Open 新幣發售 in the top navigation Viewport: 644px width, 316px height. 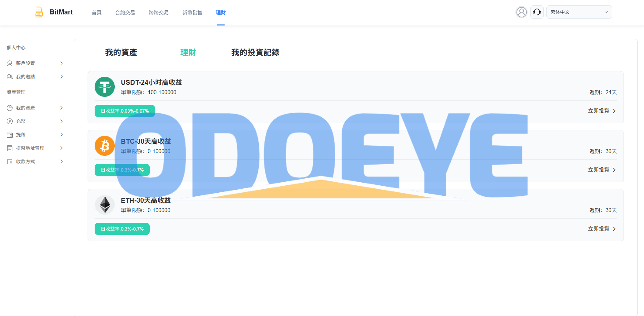pos(192,13)
